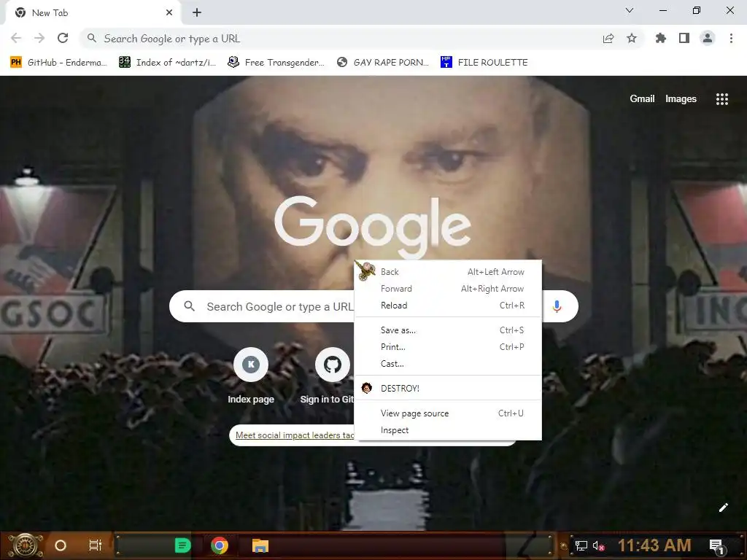Start voice search with the microphone icon
Image resolution: width=747 pixels, height=560 pixels.
coord(557,306)
